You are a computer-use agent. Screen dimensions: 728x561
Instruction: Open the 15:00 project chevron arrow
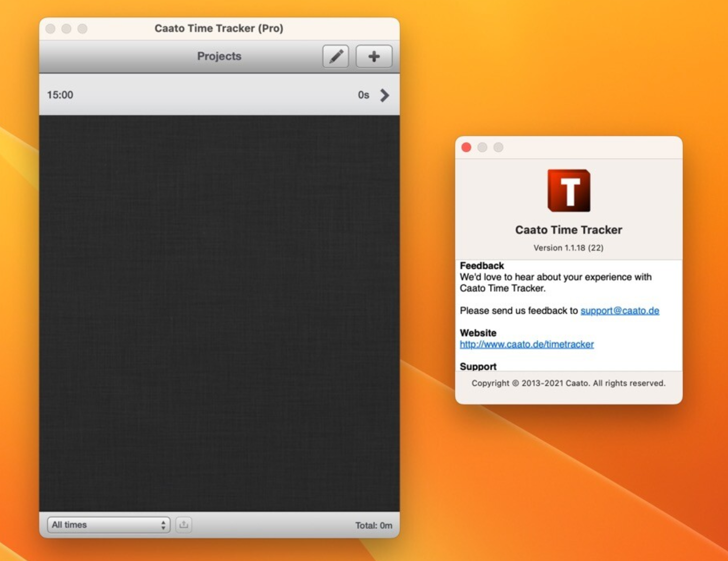click(385, 95)
